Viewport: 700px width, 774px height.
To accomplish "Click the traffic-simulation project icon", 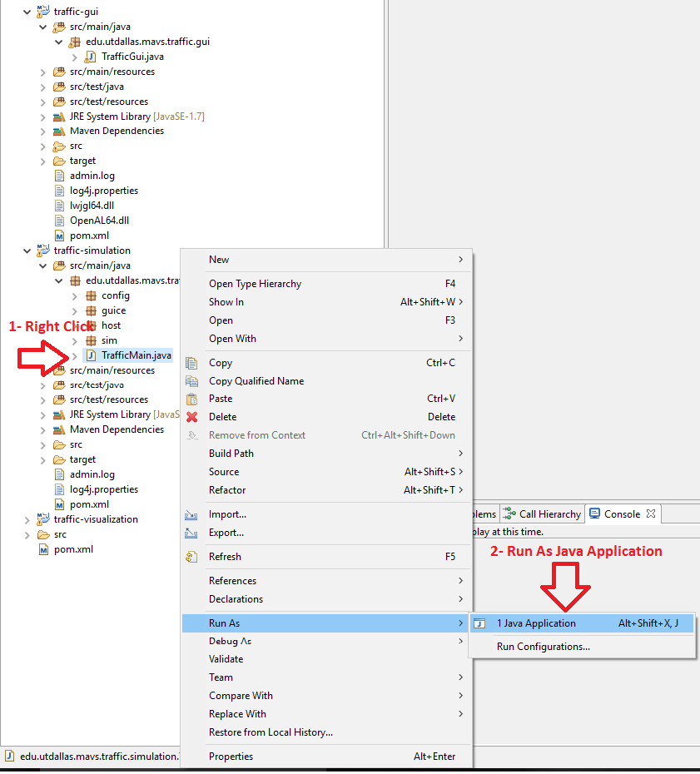I will click(43, 251).
